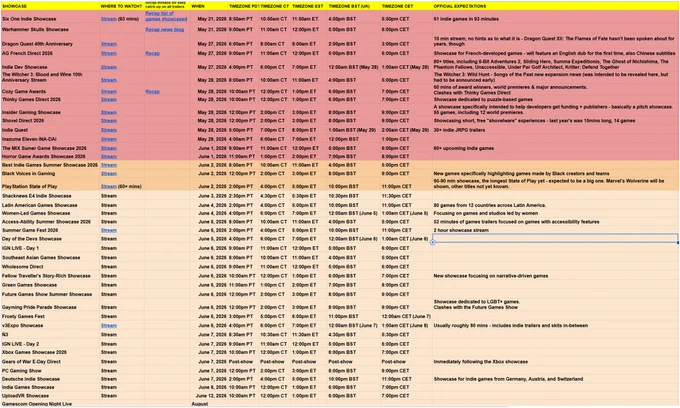Select the Wholesome Direct name cell
680x408 pixels.
click(x=50, y=267)
